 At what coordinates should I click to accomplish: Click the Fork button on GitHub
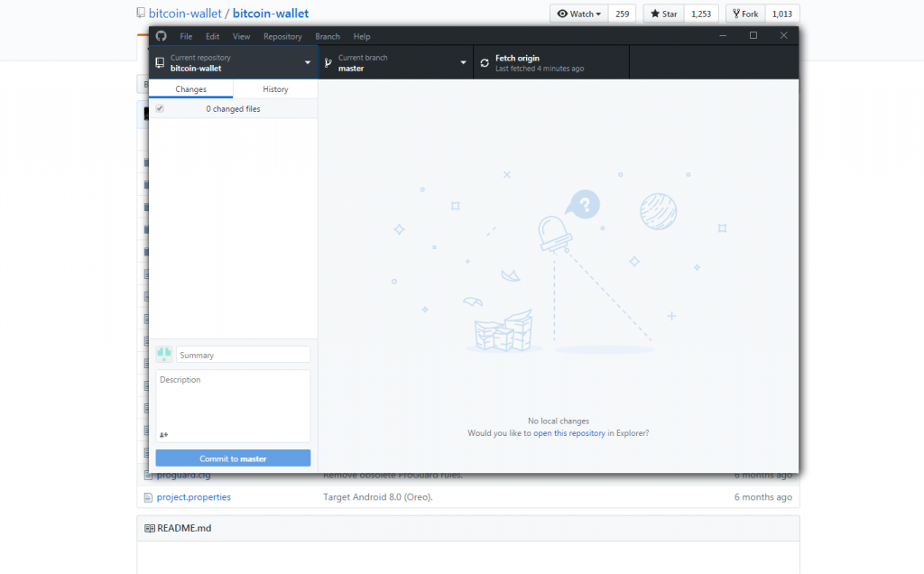point(745,14)
